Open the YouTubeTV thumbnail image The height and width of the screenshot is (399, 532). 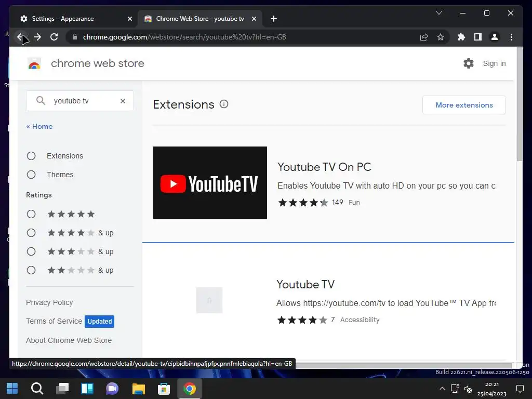tap(210, 183)
